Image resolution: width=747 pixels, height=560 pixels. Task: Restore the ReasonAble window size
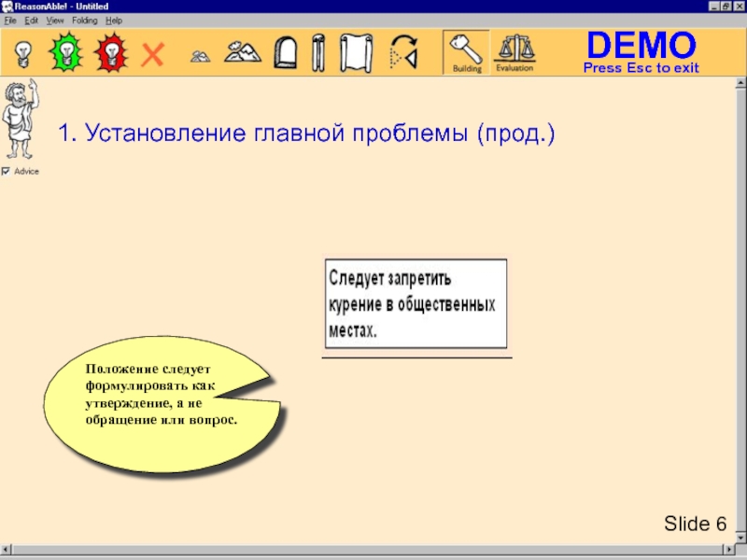[726, 7]
